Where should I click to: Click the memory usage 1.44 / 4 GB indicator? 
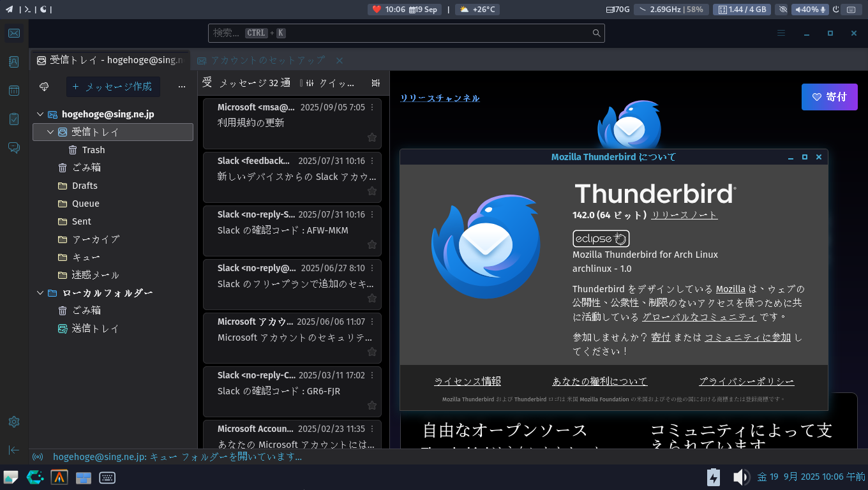pyautogui.click(x=742, y=10)
